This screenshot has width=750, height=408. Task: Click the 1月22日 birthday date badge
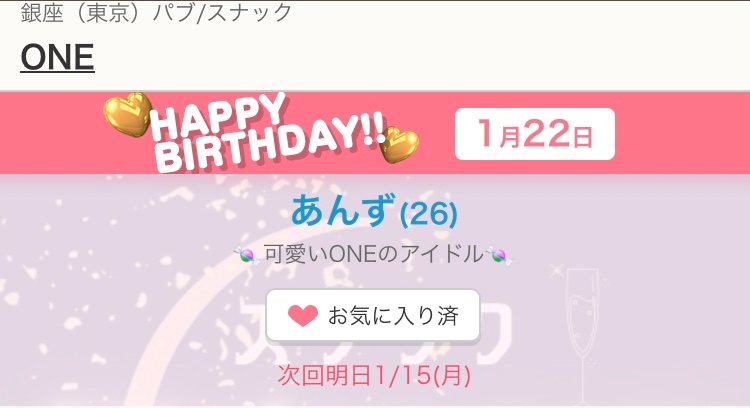534,134
